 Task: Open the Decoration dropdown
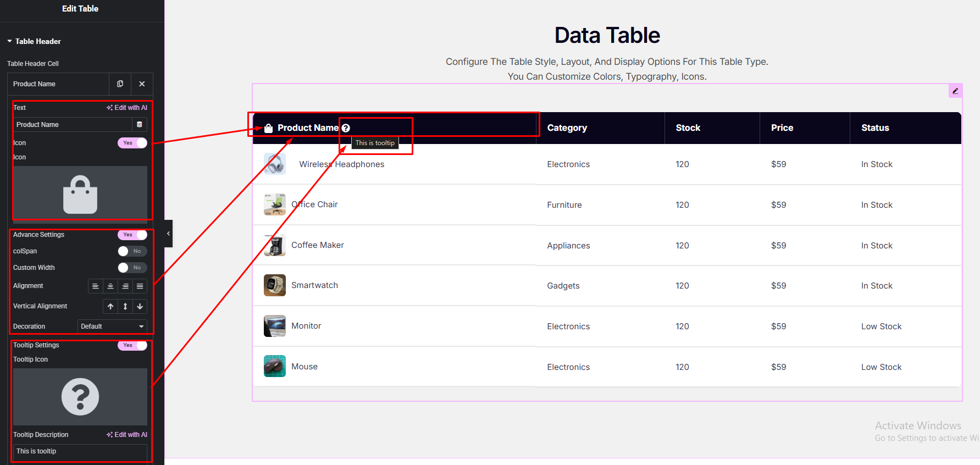click(112, 326)
